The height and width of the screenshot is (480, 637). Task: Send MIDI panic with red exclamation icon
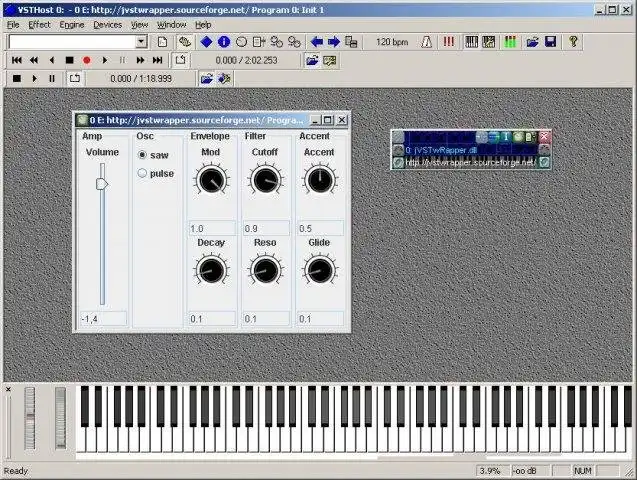448,42
